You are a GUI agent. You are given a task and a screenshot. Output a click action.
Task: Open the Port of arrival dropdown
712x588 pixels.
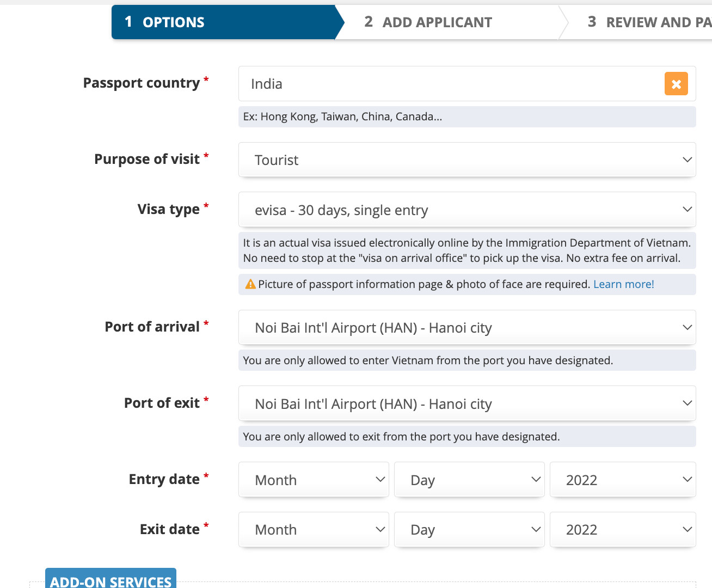click(x=467, y=328)
